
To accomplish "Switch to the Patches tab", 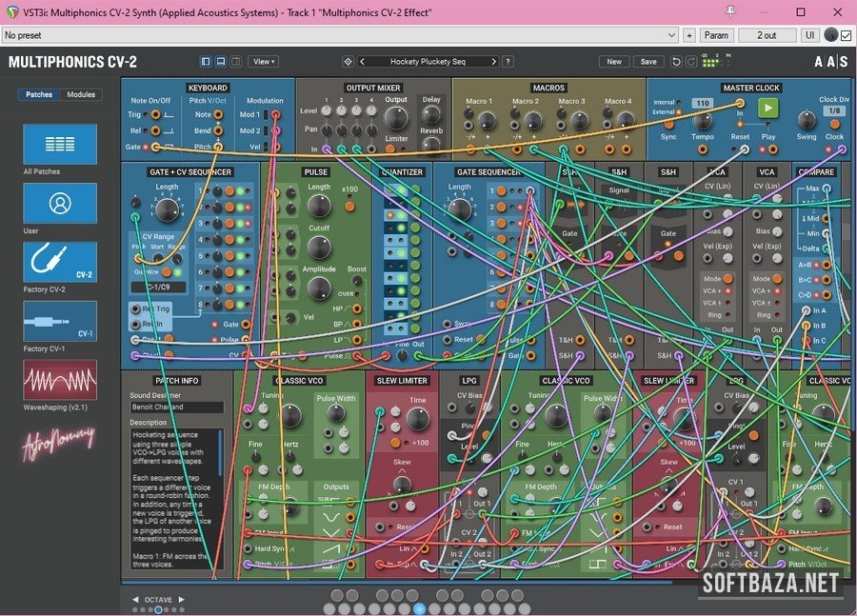I will click(39, 95).
